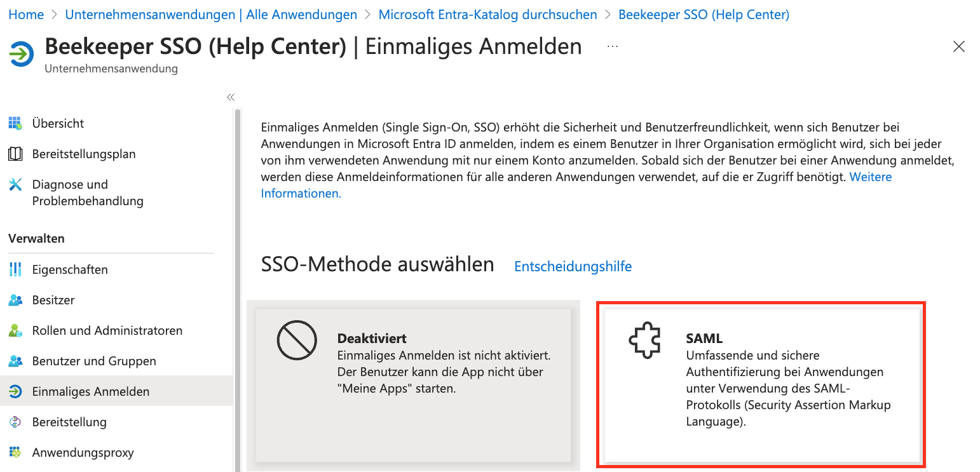The width and height of the screenshot is (980, 472).
Task: Click the Benutzer und Gruppen icon
Action: pos(15,361)
